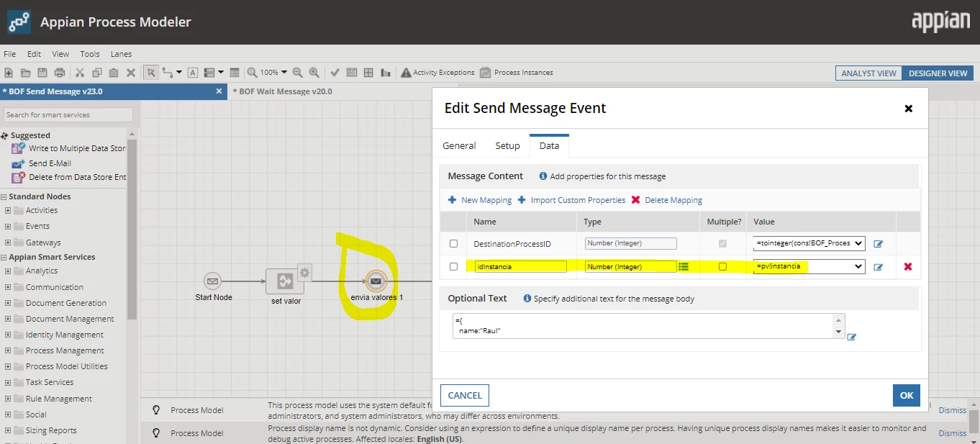
Task: Open the connector tool dropdown arrow
Action: tap(179, 73)
